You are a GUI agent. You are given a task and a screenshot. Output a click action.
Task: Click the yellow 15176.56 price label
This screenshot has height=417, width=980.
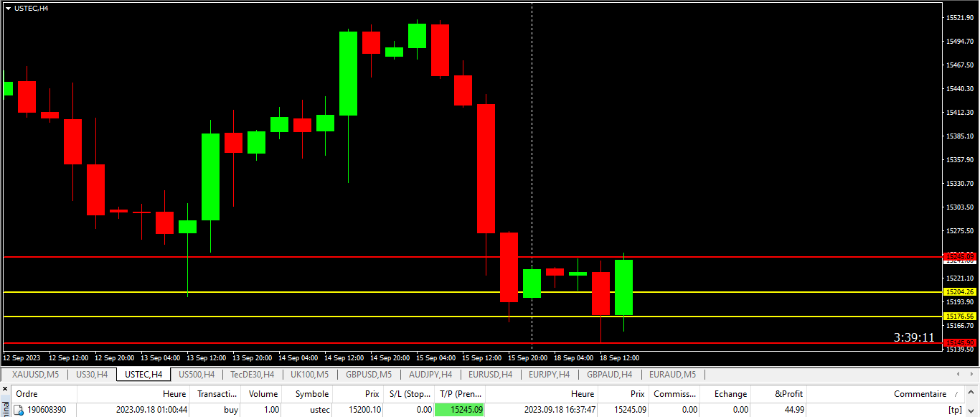pos(960,317)
